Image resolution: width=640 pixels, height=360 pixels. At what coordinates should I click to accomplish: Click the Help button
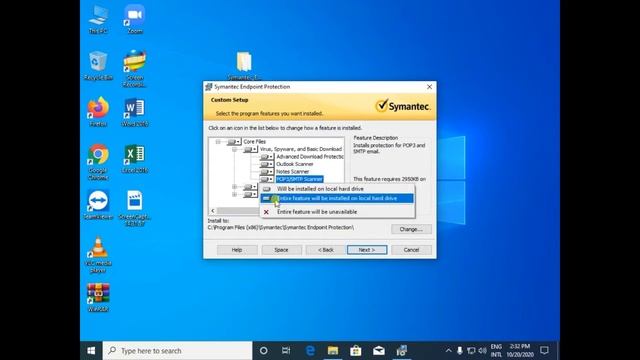(x=237, y=250)
